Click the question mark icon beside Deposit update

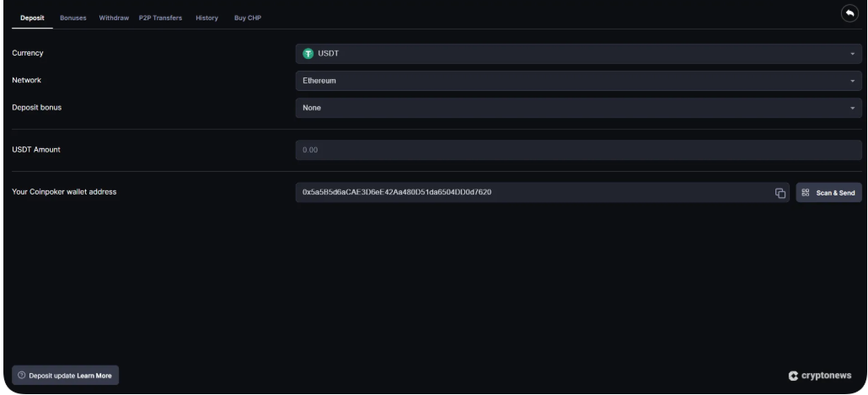pyautogui.click(x=22, y=376)
